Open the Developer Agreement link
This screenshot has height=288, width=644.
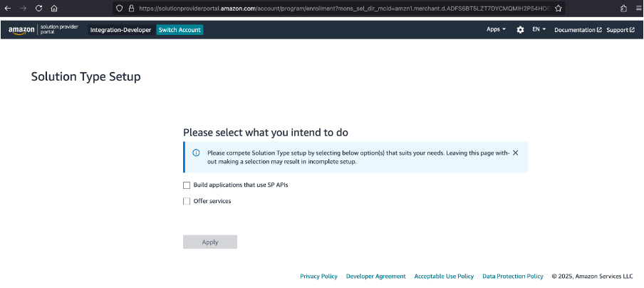(376, 276)
